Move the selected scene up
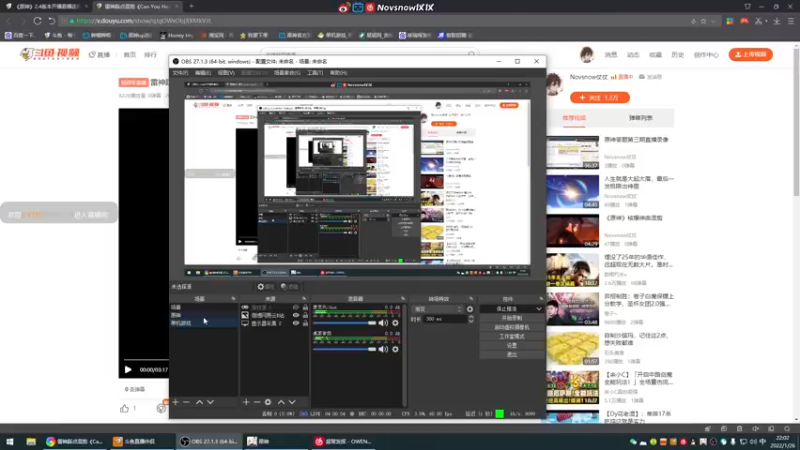The width and height of the screenshot is (800, 450). coord(199,402)
